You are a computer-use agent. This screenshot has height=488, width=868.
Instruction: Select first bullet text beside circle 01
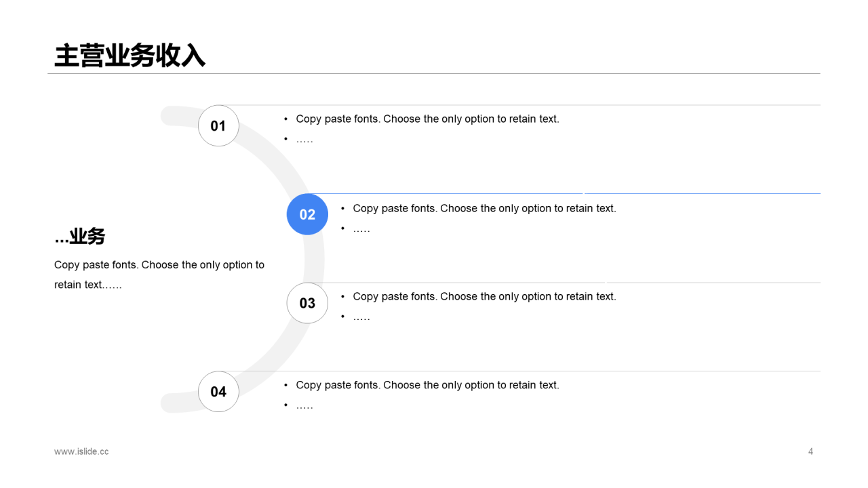[x=427, y=119]
